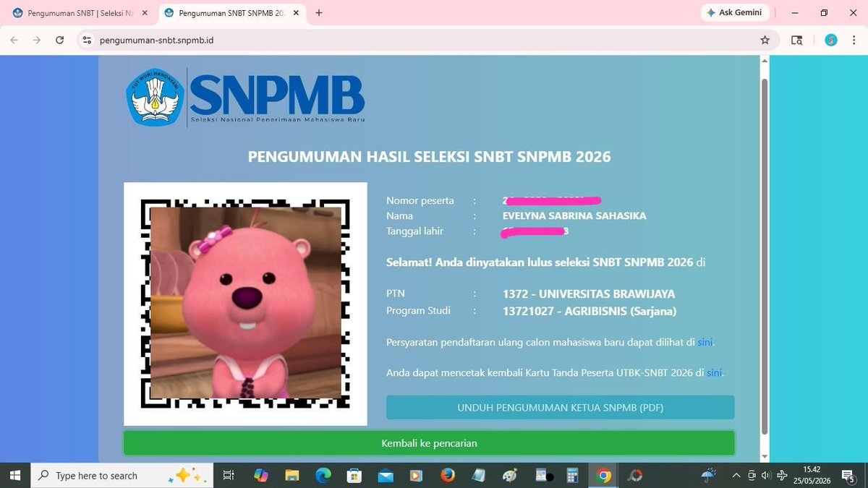Click the scrollbar down arrow
868x488 pixels.
[765, 456]
